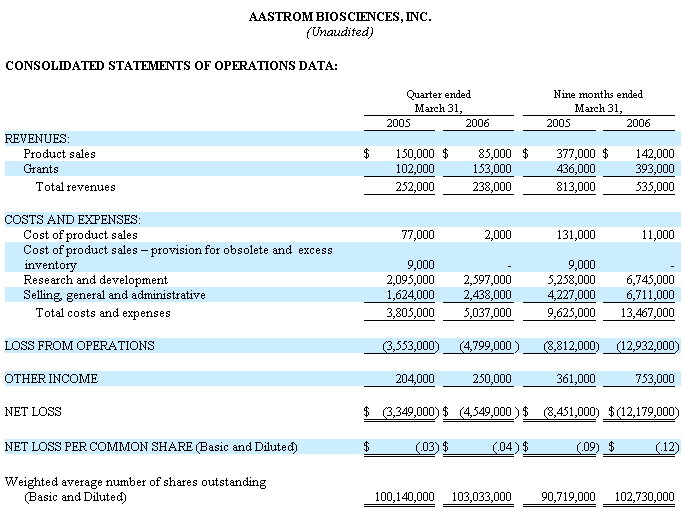Screen dimensions: 683x512
Task: Select the COSTS AND EXPENSES section label
Action: (x=72, y=219)
